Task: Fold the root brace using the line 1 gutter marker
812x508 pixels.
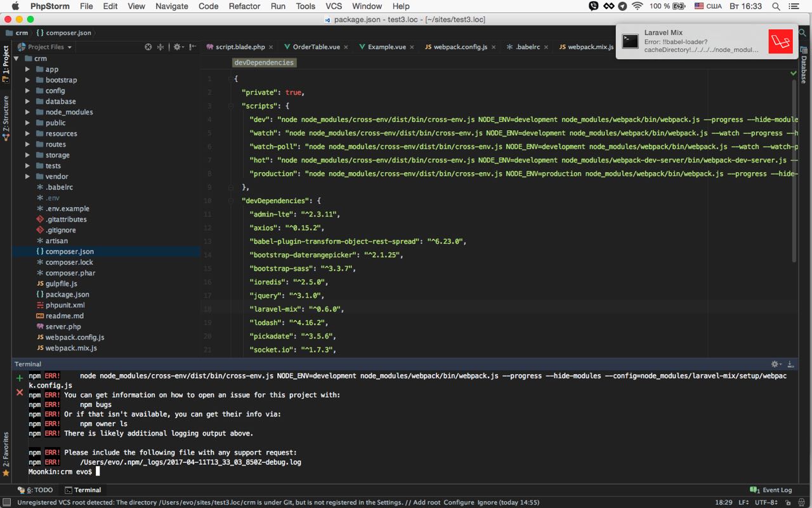Action: (231, 79)
